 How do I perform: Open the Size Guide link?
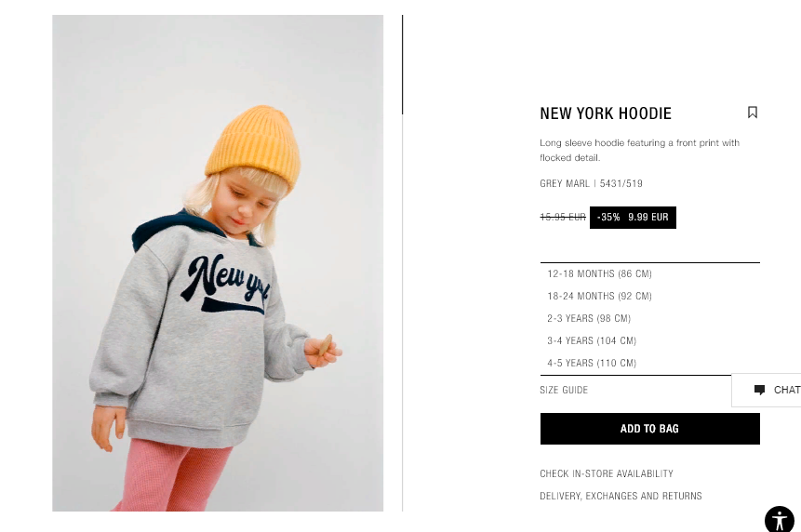(x=564, y=390)
